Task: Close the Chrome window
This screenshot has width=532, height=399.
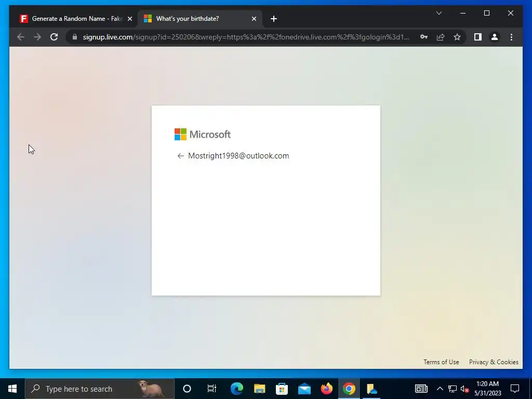Action: [510, 13]
